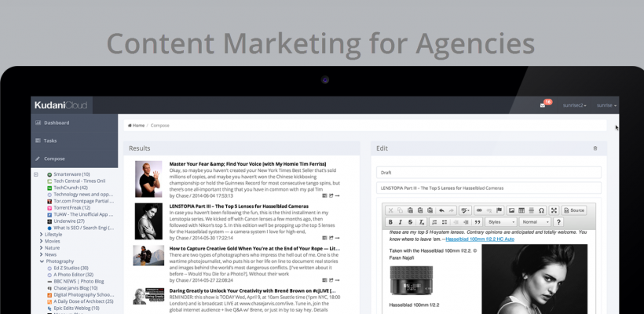Viewport: 644px width, 314px height.
Task: Insert special character with Omega icon
Action: (x=542, y=210)
